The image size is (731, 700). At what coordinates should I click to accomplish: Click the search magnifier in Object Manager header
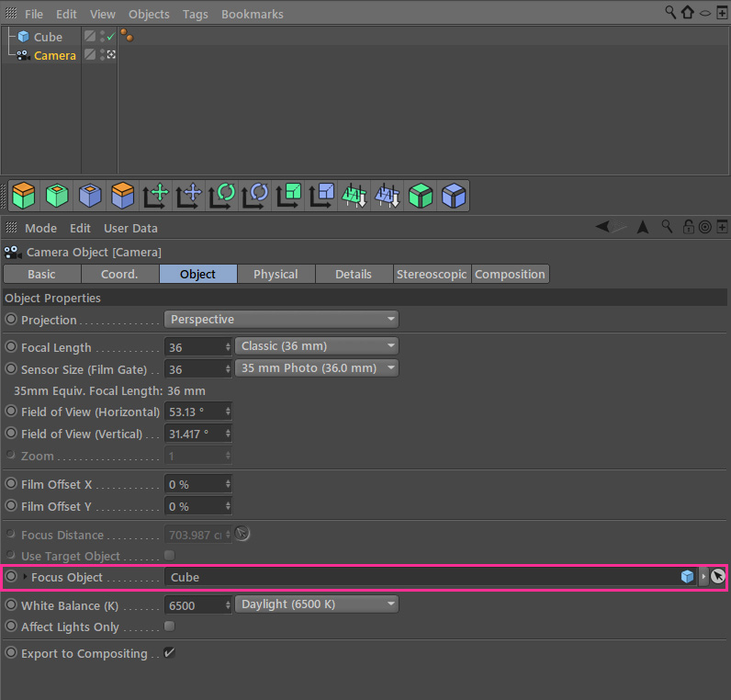(x=669, y=12)
